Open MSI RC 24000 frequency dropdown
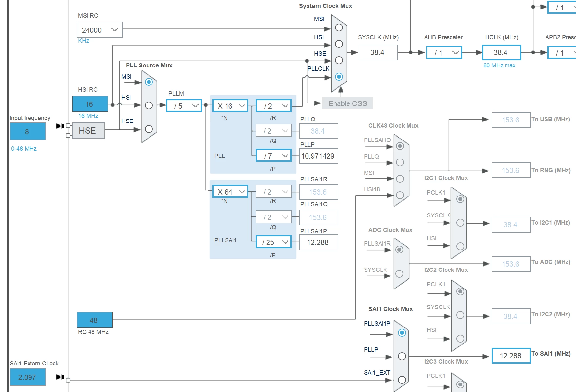 coord(100,30)
